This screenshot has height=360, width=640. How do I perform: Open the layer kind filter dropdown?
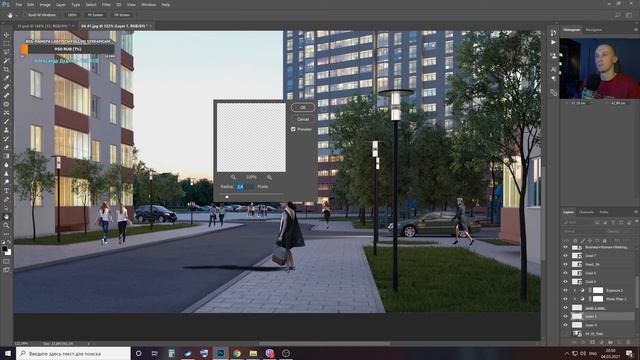(577, 222)
